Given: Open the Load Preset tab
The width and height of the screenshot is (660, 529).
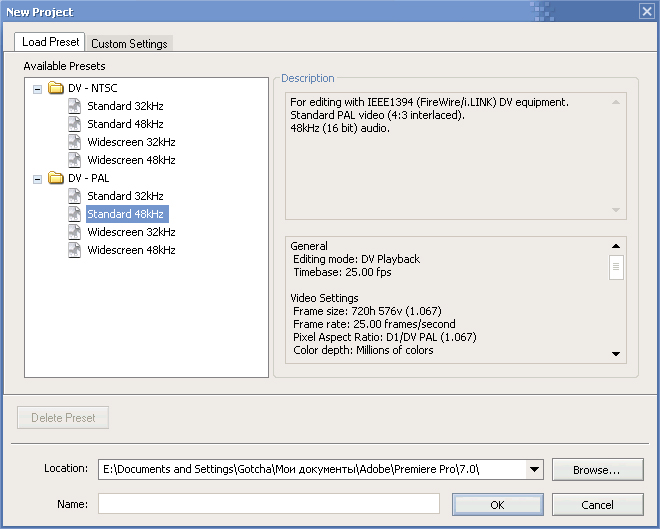Looking at the screenshot, I should coord(50,42).
